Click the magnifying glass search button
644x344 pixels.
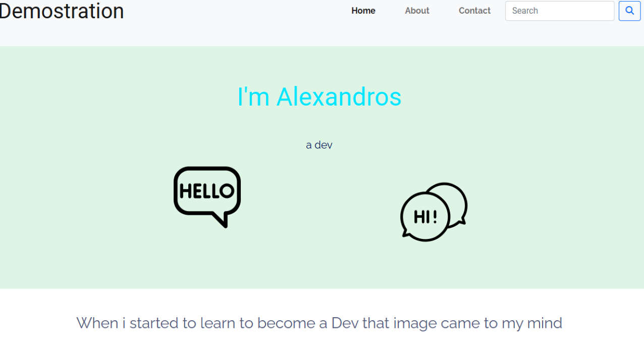click(629, 11)
